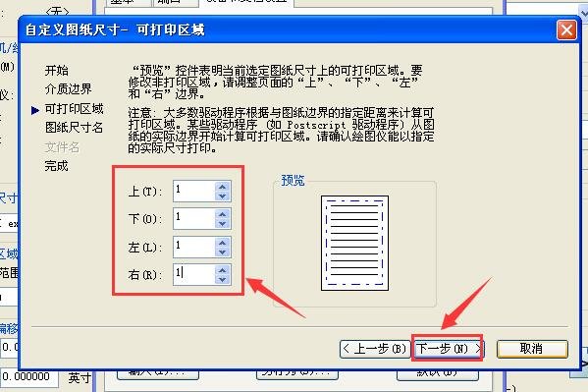This screenshot has width=588, height=392.
Task: Select the 图纸尺寸名 wizard step
Action: [74, 128]
